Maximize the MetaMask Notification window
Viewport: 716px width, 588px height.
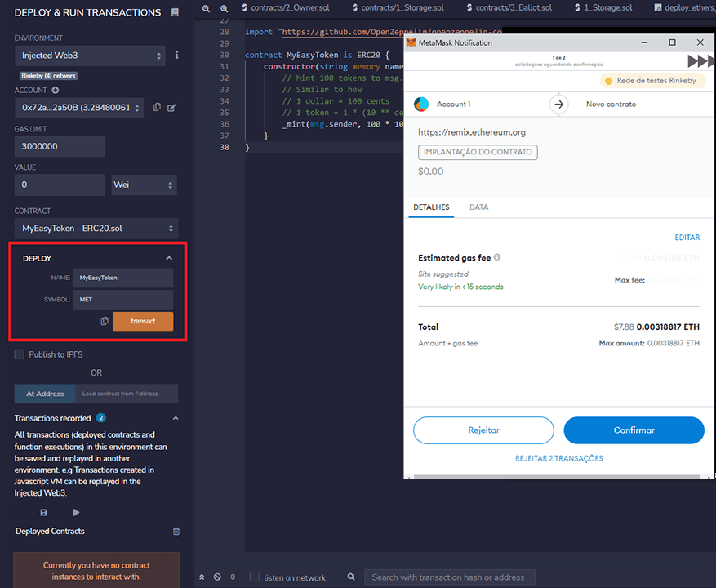pyautogui.click(x=672, y=42)
